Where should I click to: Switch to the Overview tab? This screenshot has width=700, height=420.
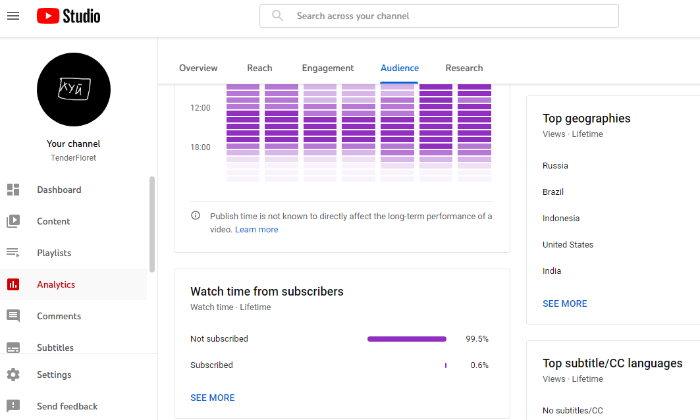(198, 68)
